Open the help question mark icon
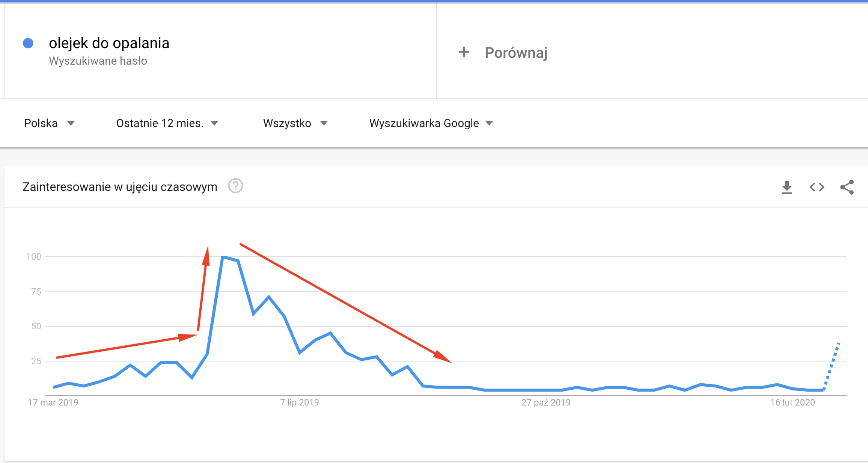 pos(236,186)
